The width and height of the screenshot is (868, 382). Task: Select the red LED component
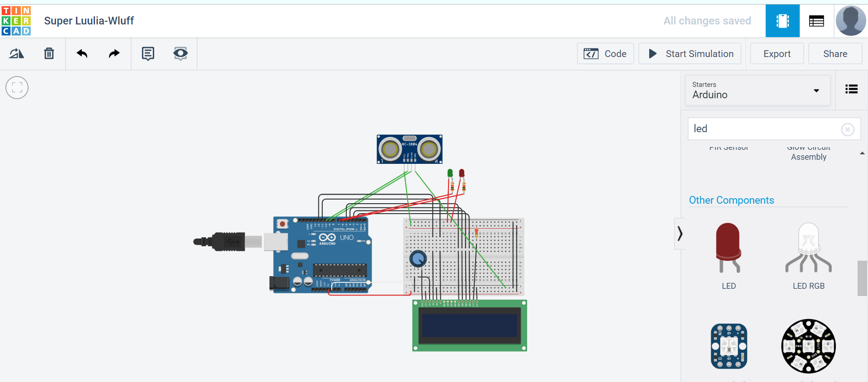pos(728,248)
